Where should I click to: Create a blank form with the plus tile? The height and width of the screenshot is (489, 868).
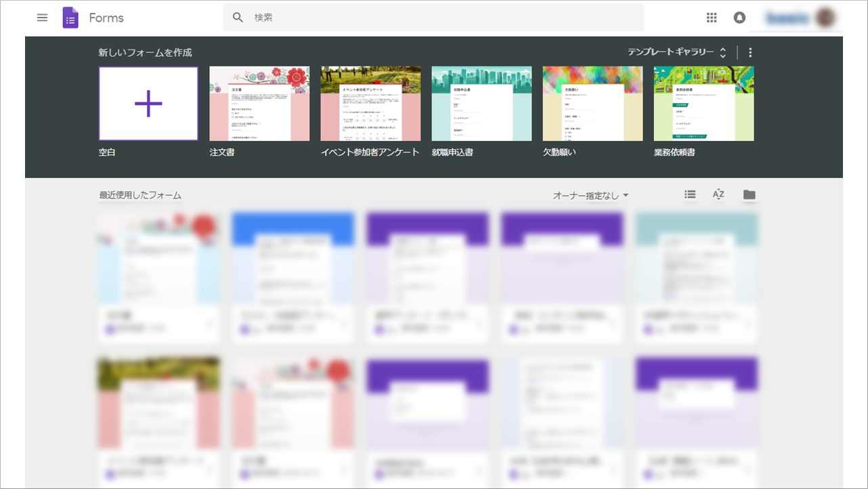pyautogui.click(x=148, y=103)
